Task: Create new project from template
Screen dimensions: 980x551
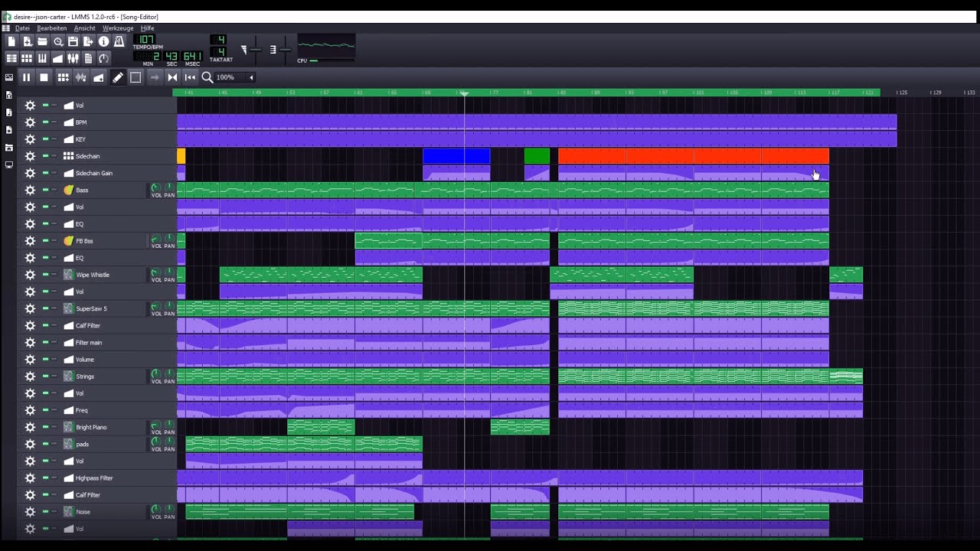Action: pos(27,41)
